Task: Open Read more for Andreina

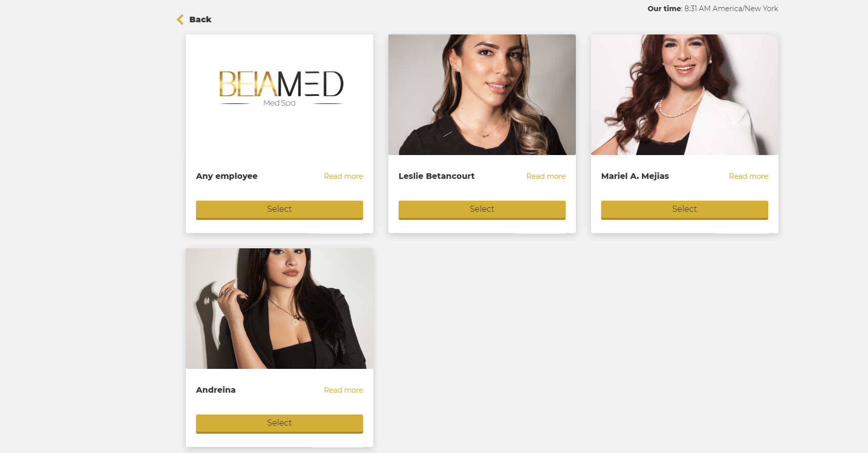Action: point(343,390)
